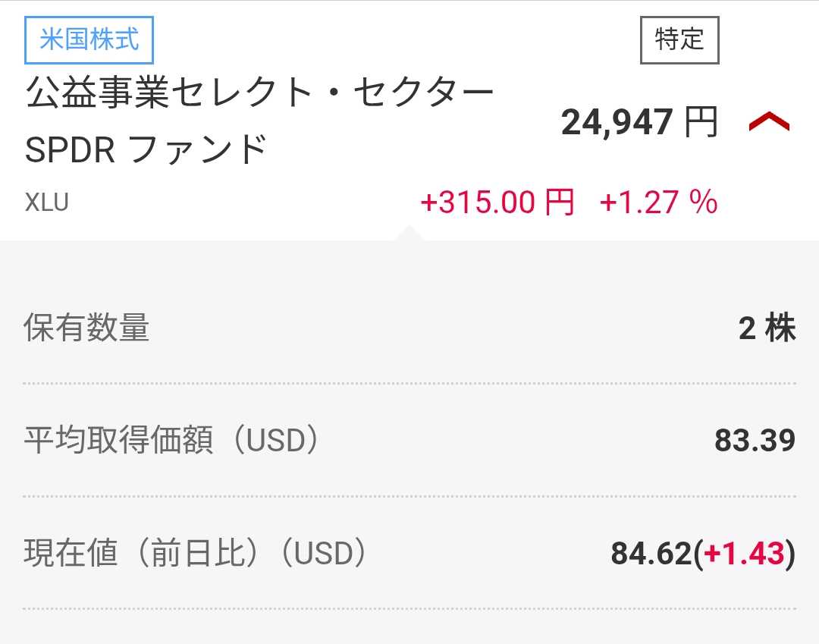Tap the 83.39 average acquisition price
Image resolution: width=819 pixels, height=644 pixels.
pyautogui.click(x=755, y=441)
